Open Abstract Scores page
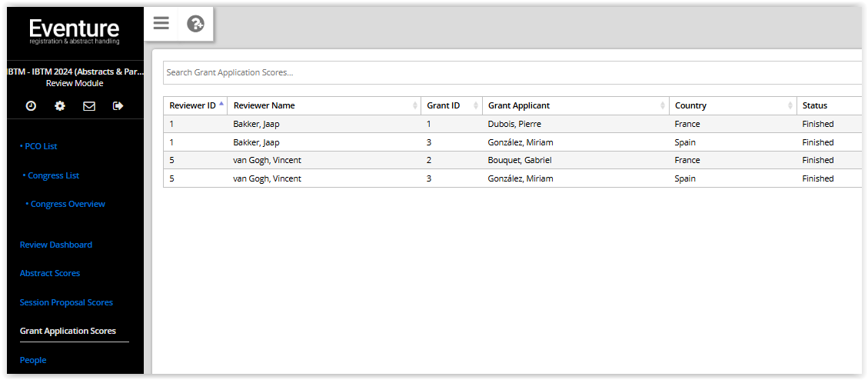The height and width of the screenshot is (380, 868). [x=50, y=273]
